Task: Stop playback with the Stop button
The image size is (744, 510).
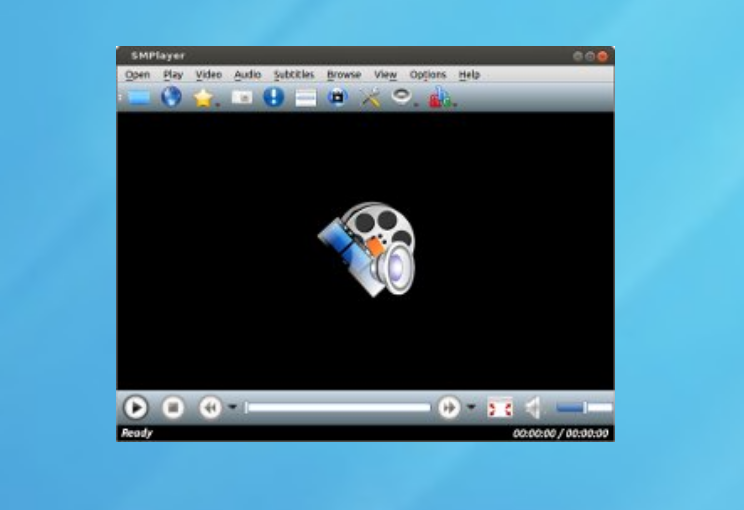Action: point(173,408)
